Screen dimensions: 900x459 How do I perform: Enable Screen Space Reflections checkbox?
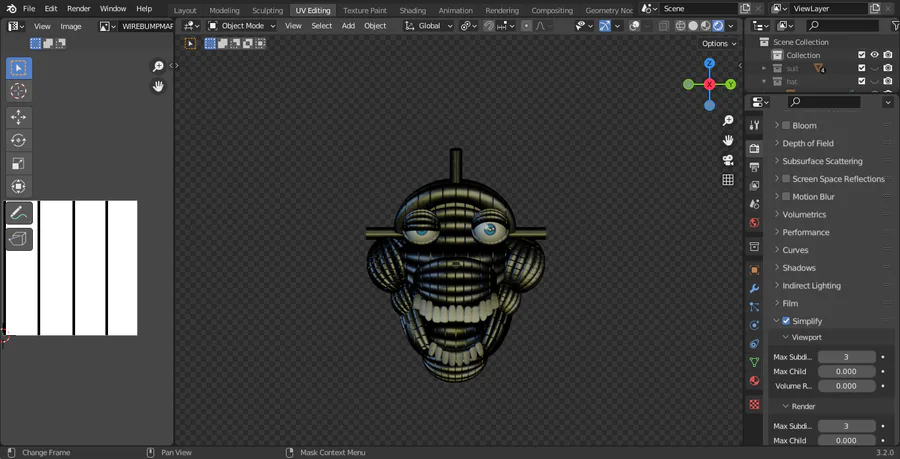(786, 178)
